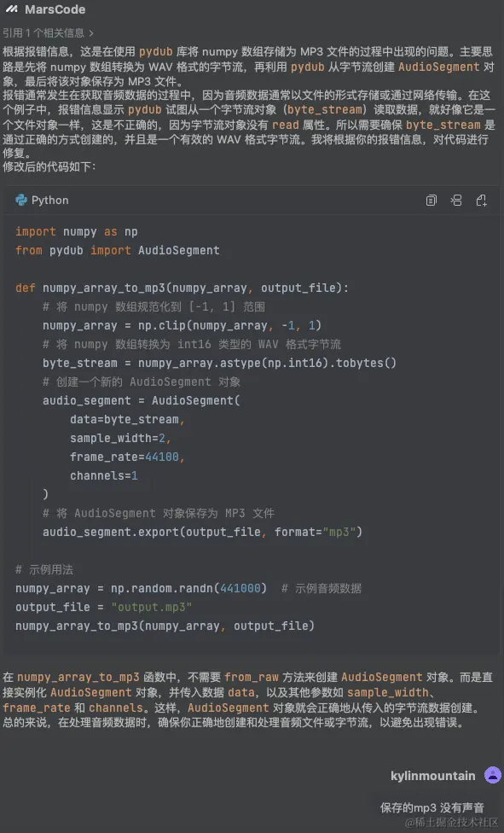This screenshot has width=504, height=833.
Task: Click the output_file = "output.mp3" line
Action: 103,607
